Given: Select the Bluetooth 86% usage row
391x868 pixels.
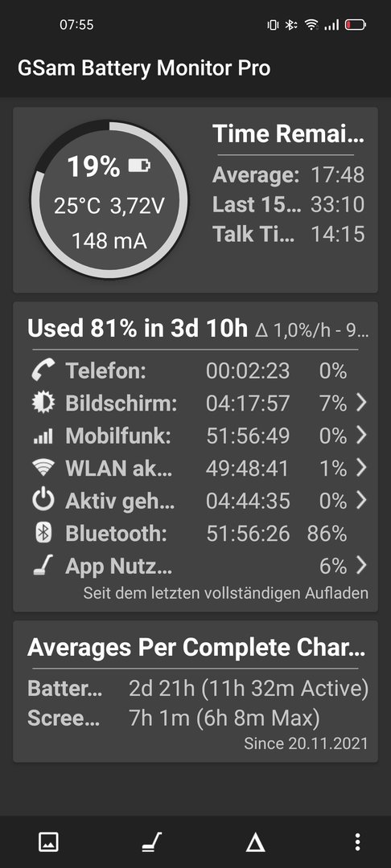Looking at the screenshot, I should pyautogui.click(x=195, y=534).
